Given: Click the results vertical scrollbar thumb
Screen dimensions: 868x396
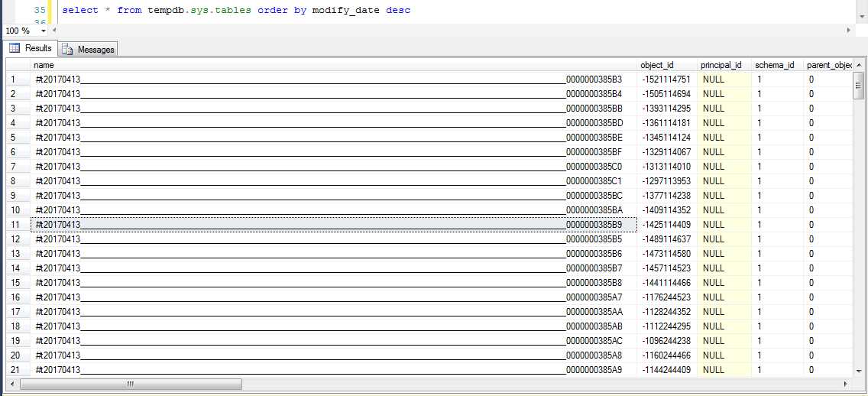Looking at the screenshot, I should [x=859, y=86].
